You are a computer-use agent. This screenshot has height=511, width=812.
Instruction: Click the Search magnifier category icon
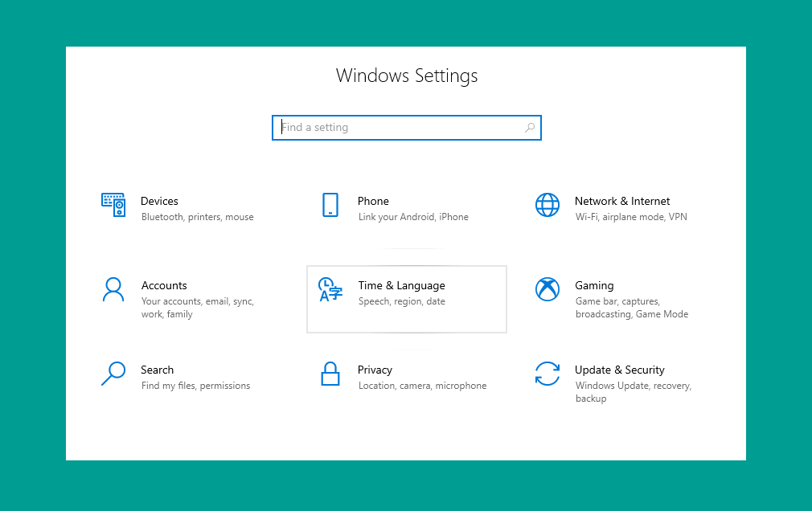(x=113, y=374)
